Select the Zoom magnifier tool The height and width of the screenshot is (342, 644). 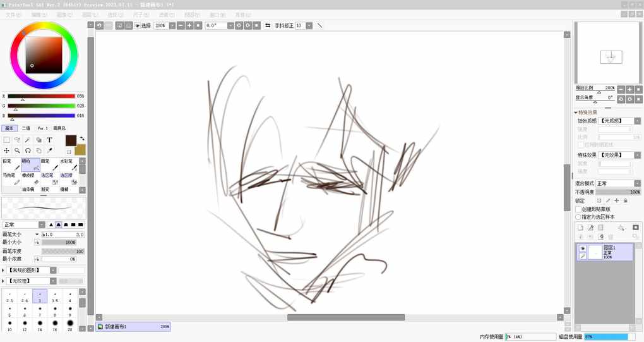(17, 151)
